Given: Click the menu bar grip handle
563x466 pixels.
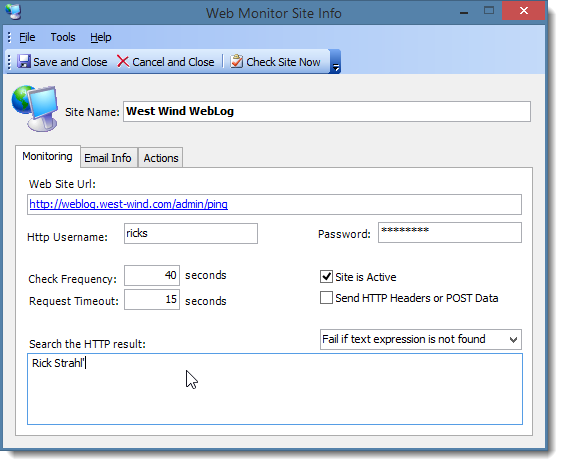Looking at the screenshot, I should click(10, 37).
